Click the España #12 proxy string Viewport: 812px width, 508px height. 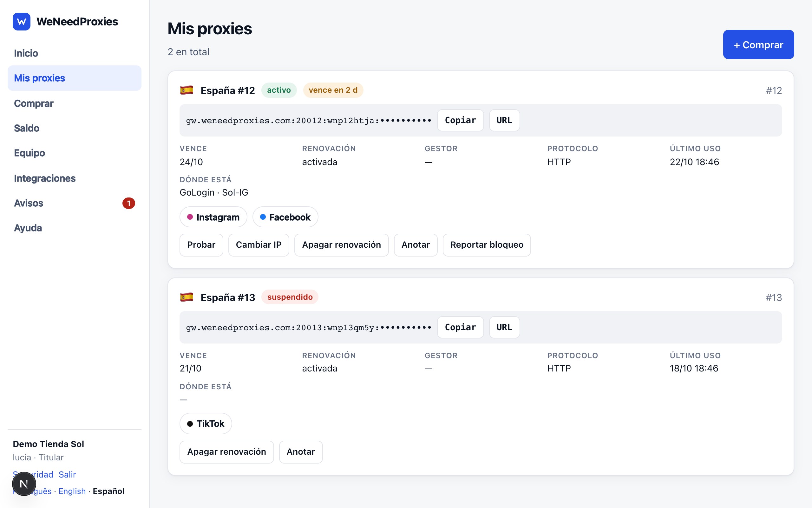309,121
